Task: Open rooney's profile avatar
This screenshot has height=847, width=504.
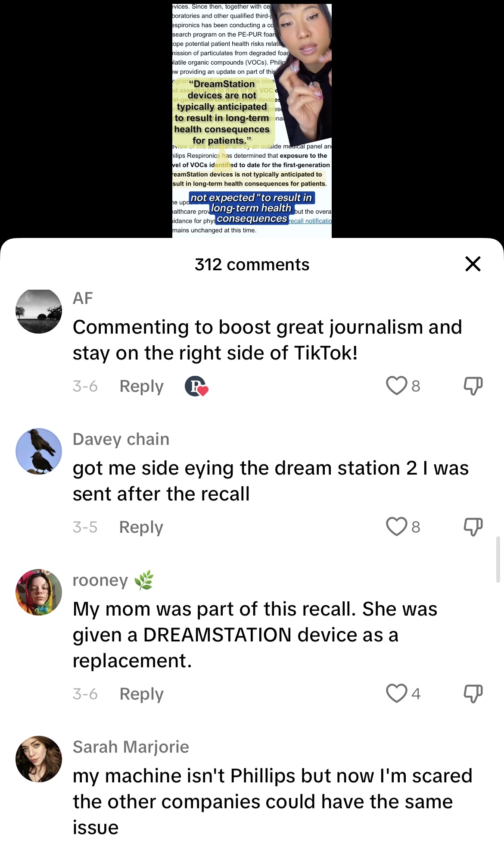Action: click(x=39, y=592)
